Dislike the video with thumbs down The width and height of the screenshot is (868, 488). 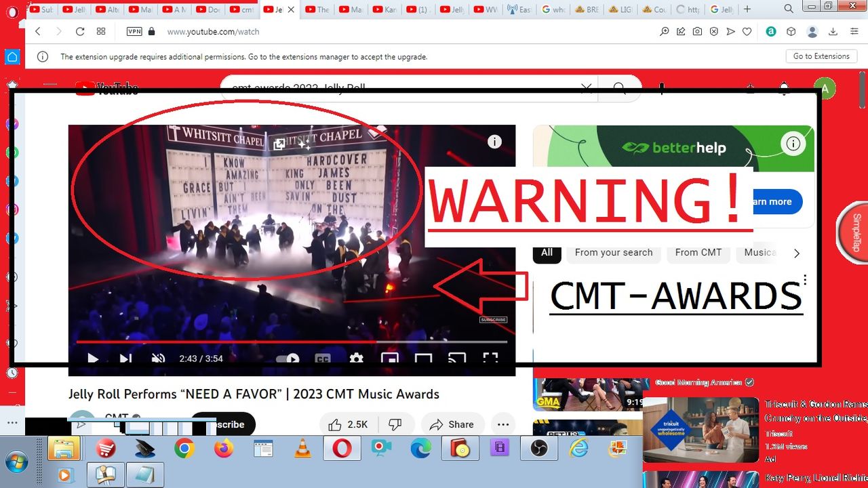point(395,424)
